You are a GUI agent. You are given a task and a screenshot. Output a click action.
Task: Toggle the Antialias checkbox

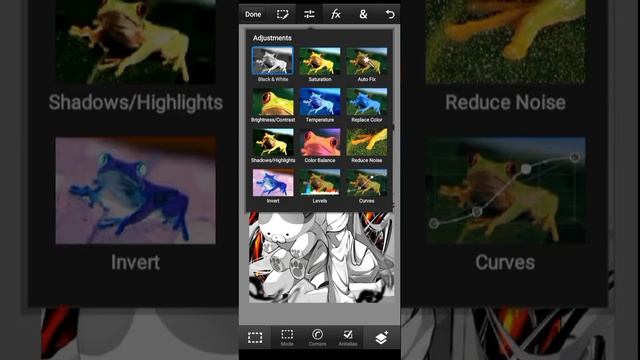348,338
